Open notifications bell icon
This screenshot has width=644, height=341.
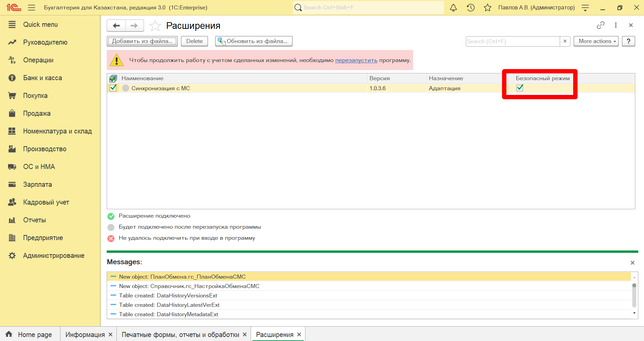pyautogui.click(x=453, y=7)
